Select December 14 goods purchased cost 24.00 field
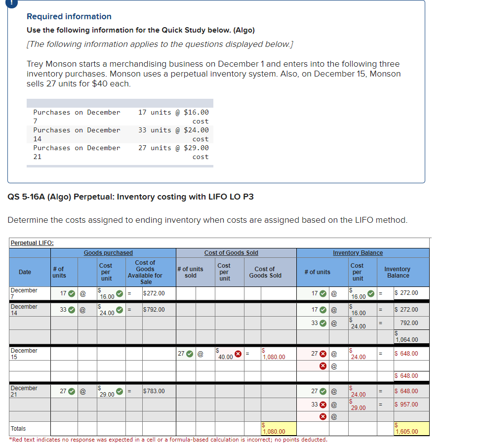The width and height of the screenshot is (484, 448). (111, 310)
